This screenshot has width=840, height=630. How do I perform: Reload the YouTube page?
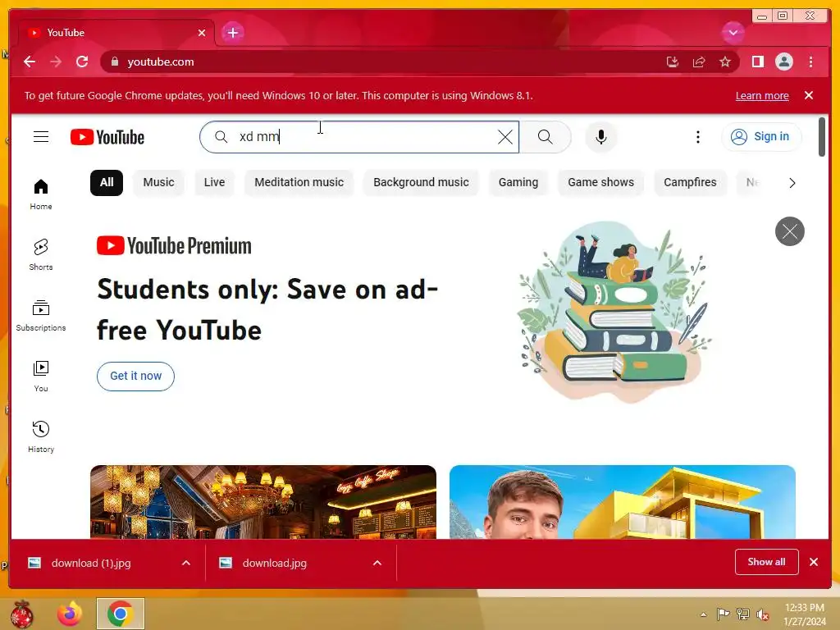click(82, 62)
